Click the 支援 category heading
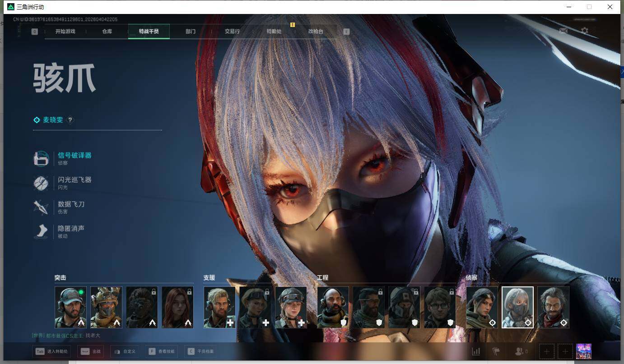The width and height of the screenshot is (624, 364). point(209,278)
